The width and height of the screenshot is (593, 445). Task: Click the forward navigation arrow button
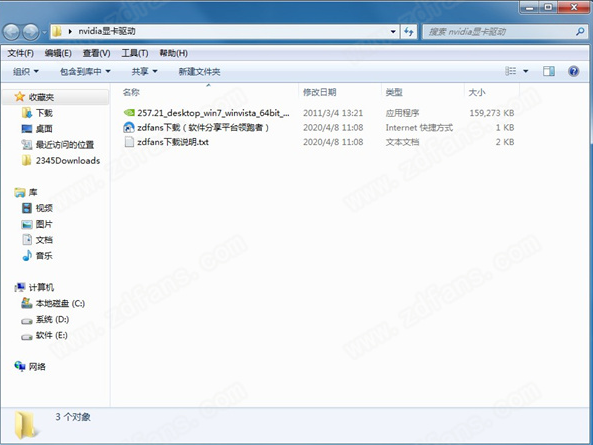(30, 32)
